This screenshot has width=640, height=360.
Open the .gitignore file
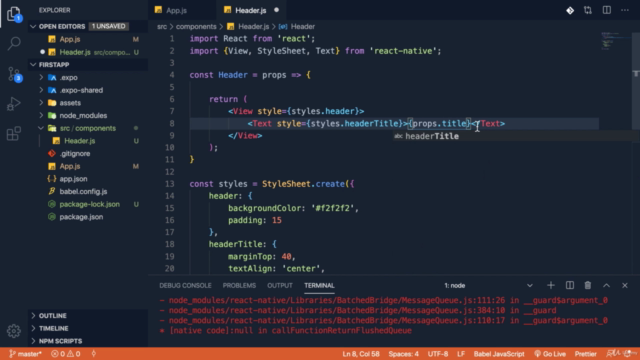click(88, 153)
